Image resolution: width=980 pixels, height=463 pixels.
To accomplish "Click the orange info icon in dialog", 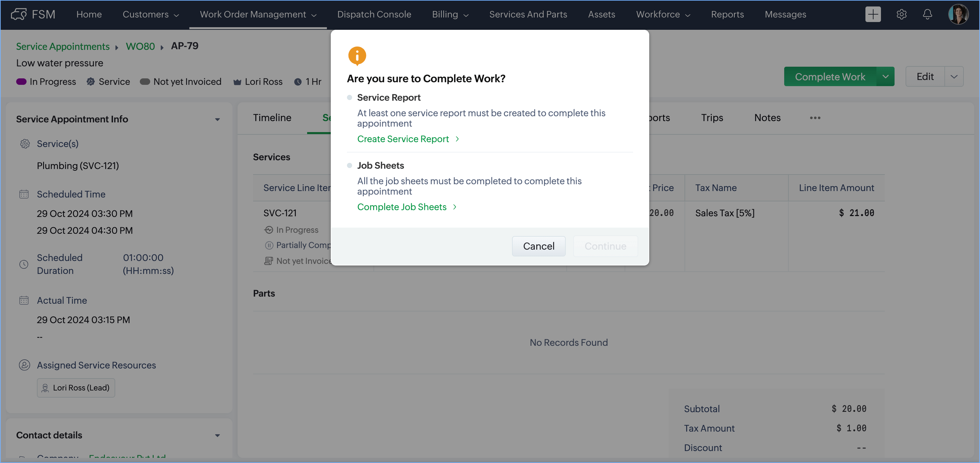I will coord(357,56).
